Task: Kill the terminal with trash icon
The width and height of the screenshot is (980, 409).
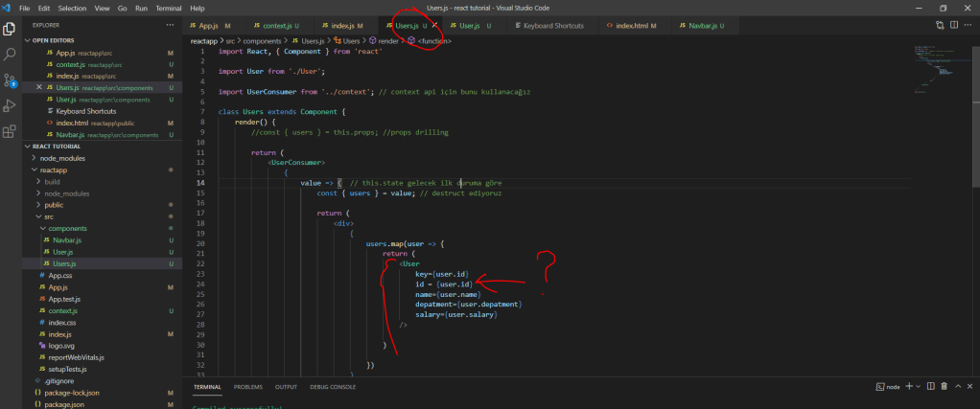Action: tap(945, 387)
